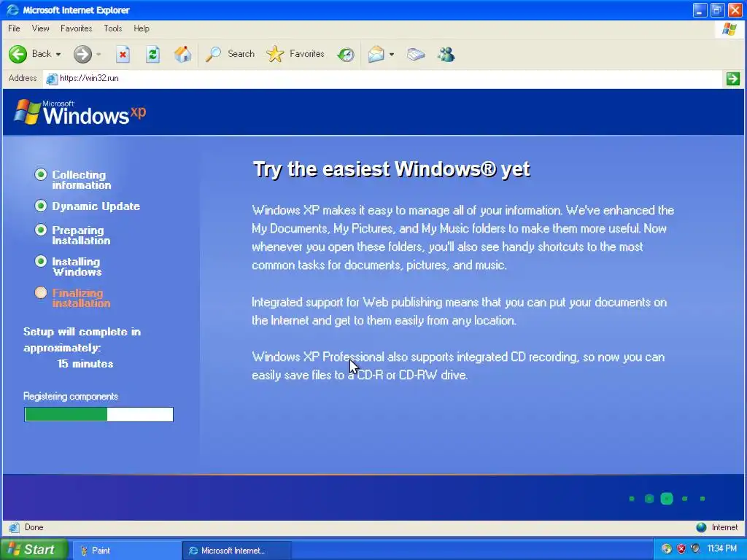Click the green Back arrow icon

pos(18,54)
